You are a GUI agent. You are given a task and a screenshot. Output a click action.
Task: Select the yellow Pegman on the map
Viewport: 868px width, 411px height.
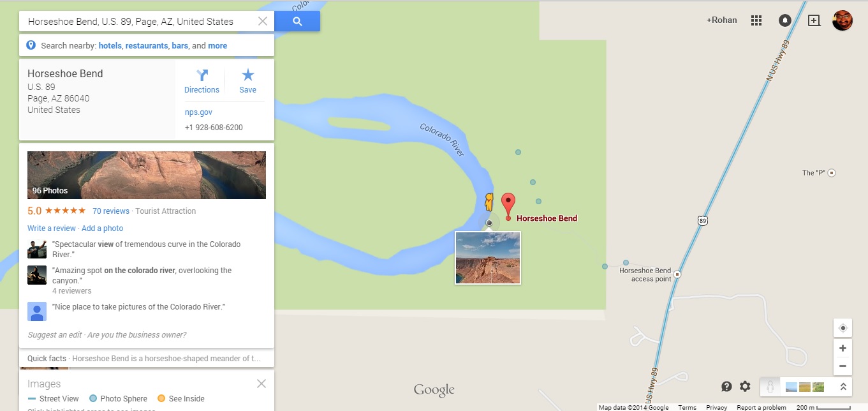(489, 202)
